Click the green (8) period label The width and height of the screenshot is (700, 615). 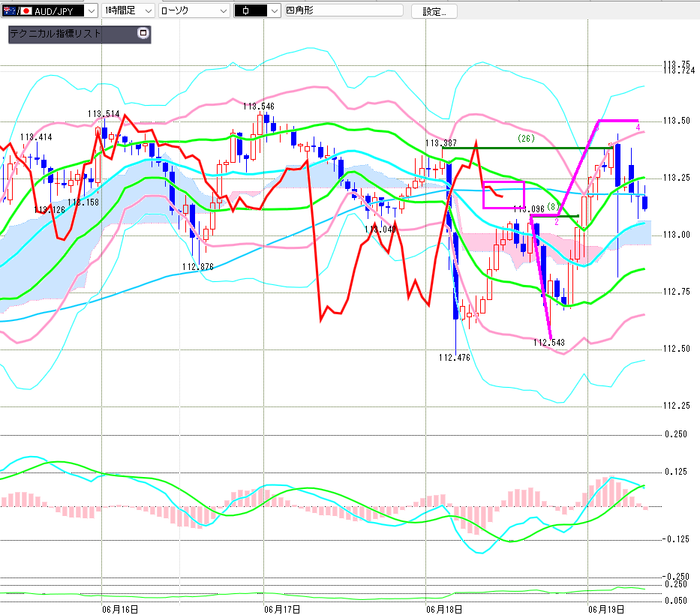(x=553, y=207)
